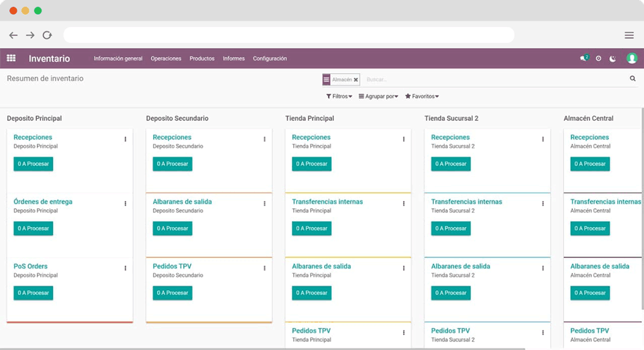The height and width of the screenshot is (350, 644).
Task: Click 0 A Procesar under PoS Orders
Action: 34,293
